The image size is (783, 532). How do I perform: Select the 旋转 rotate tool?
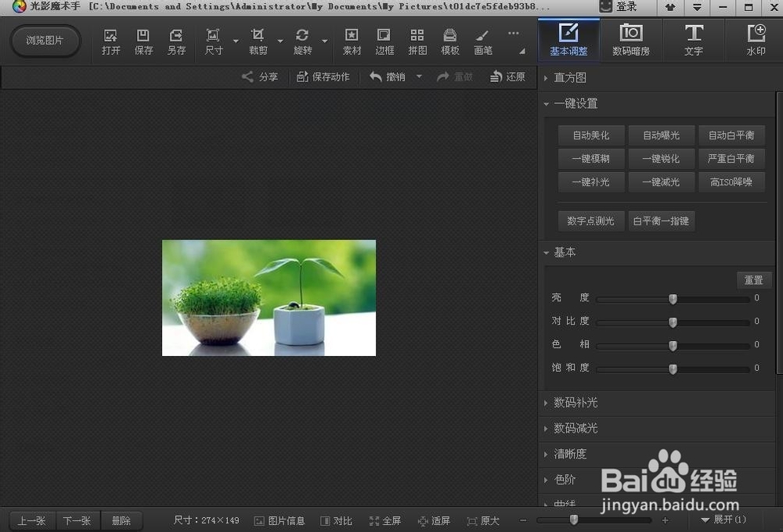[302, 42]
